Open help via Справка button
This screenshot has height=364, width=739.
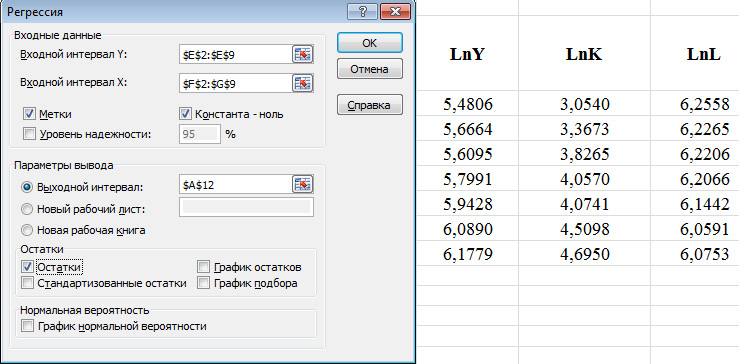[370, 105]
